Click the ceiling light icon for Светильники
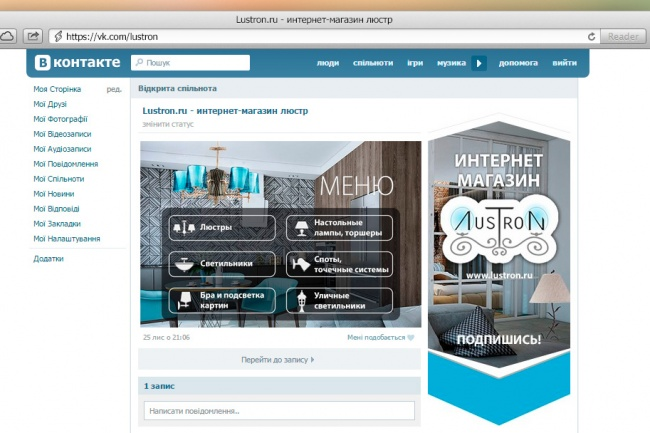 click(184, 264)
